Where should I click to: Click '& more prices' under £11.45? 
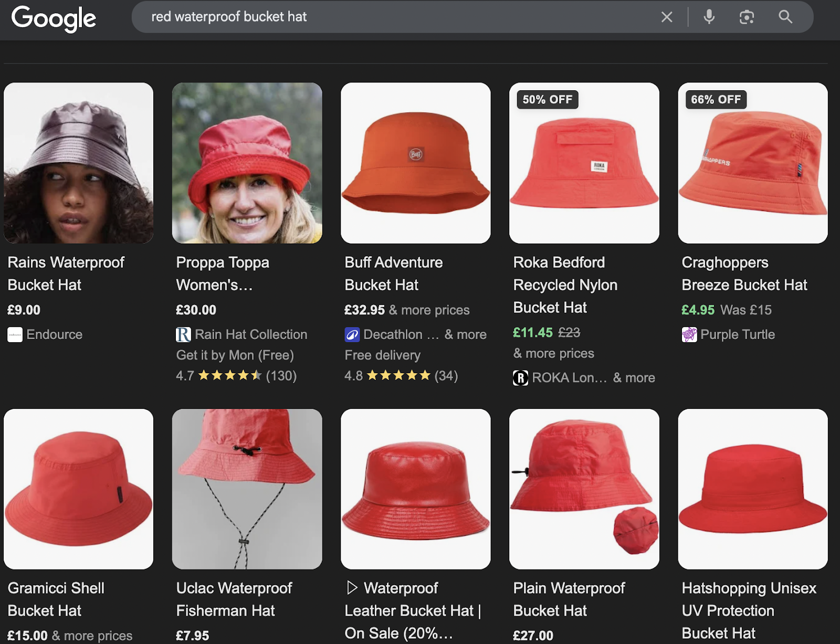pos(553,354)
